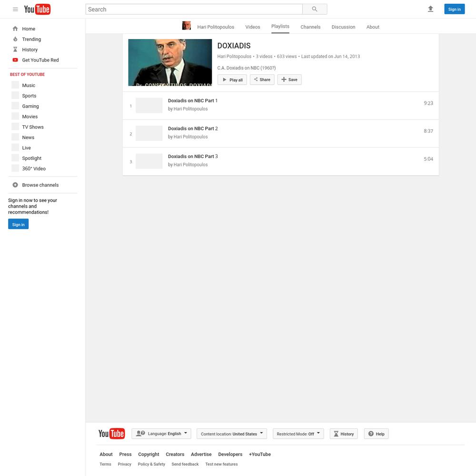Click the Gaming category thumbnail icon
The image size is (476, 476).
tap(15, 106)
